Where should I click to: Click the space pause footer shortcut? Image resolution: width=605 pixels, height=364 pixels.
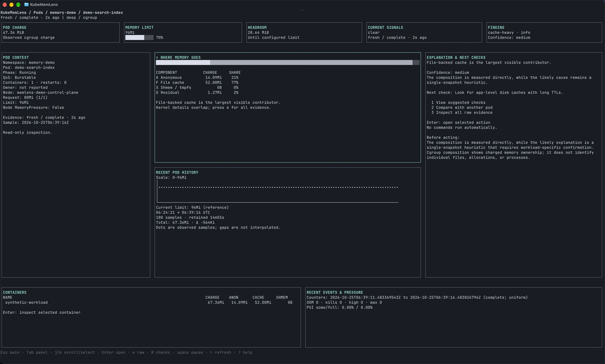click(x=190, y=353)
